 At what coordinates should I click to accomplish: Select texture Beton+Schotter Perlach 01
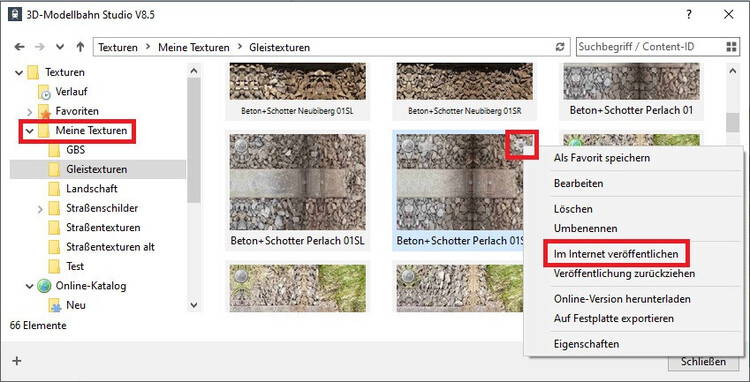pos(631,91)
